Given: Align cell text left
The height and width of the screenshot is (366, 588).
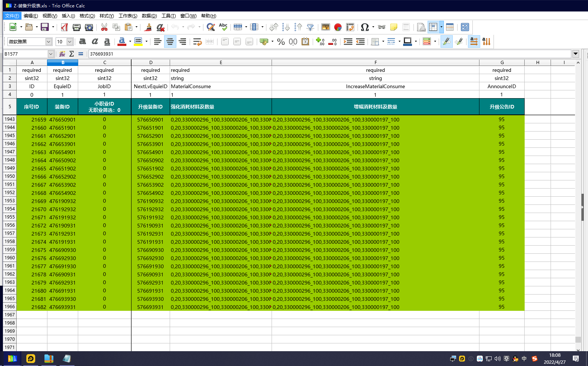Looking at the screenshot, I should (157, 41).
